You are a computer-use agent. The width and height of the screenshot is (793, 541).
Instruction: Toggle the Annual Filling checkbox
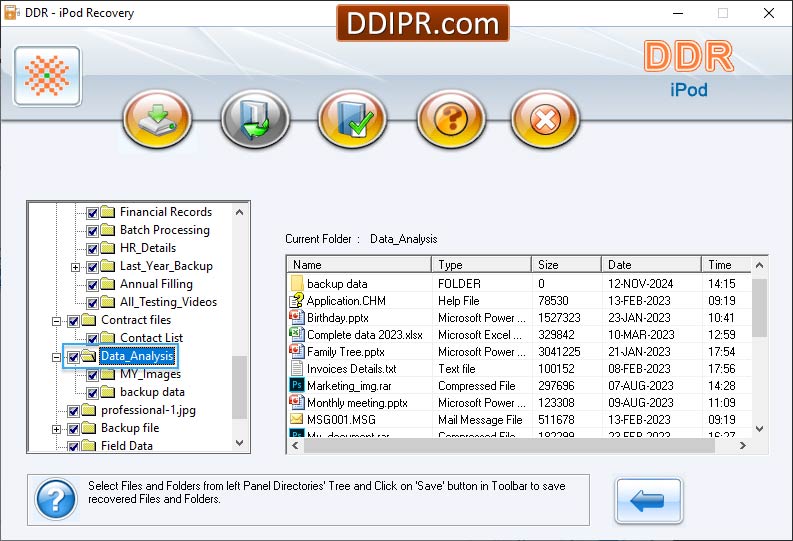[92, 285]
